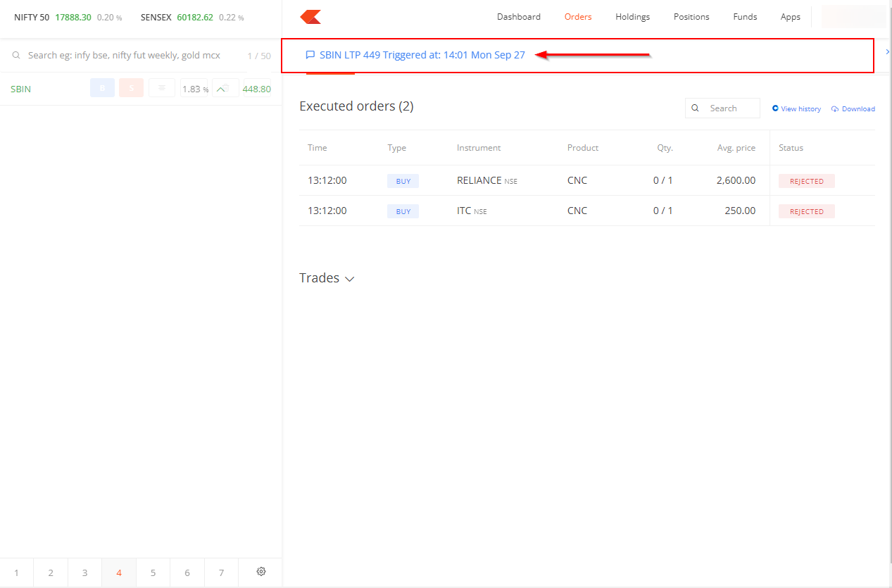892x588 pixels.
Task: Switch to marketwatch tab 2
Action: click(51, 573)
